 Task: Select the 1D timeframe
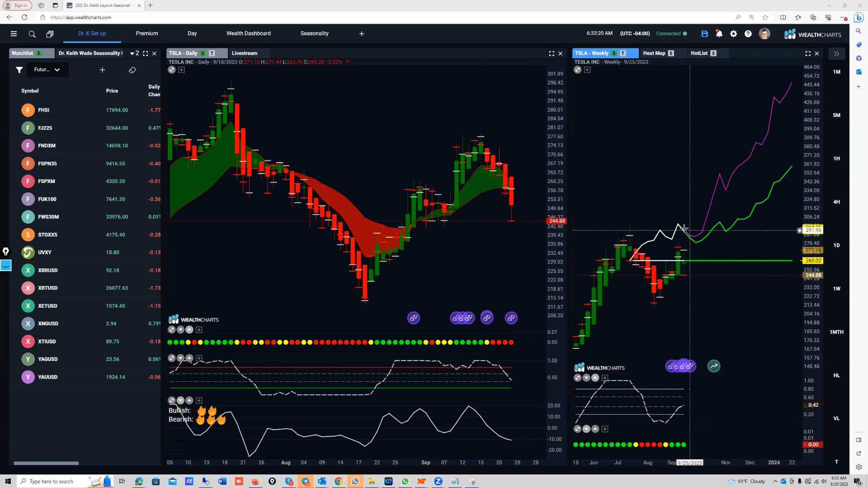coord(836,245)
